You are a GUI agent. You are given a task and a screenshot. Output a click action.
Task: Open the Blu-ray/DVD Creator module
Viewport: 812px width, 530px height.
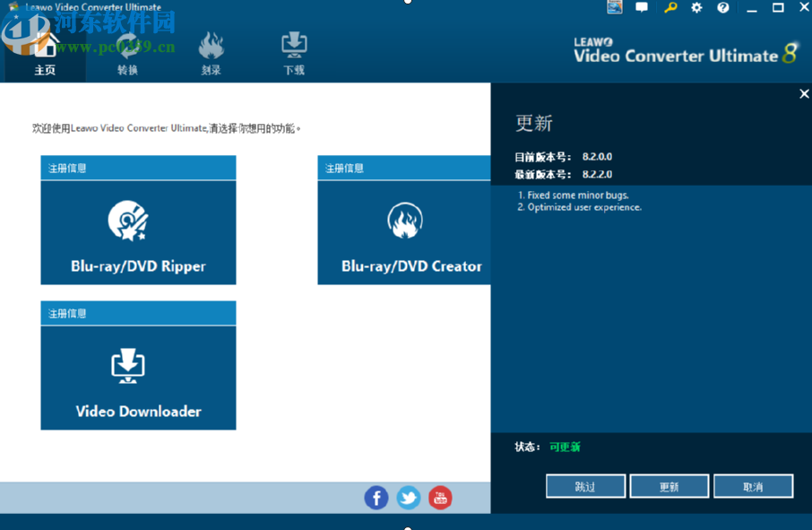404,232
